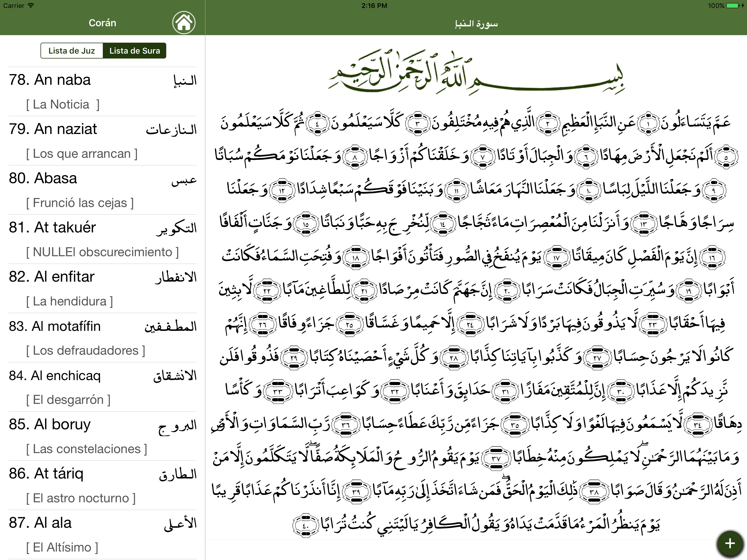Select the Lista de Sura tab

[135, 51]
